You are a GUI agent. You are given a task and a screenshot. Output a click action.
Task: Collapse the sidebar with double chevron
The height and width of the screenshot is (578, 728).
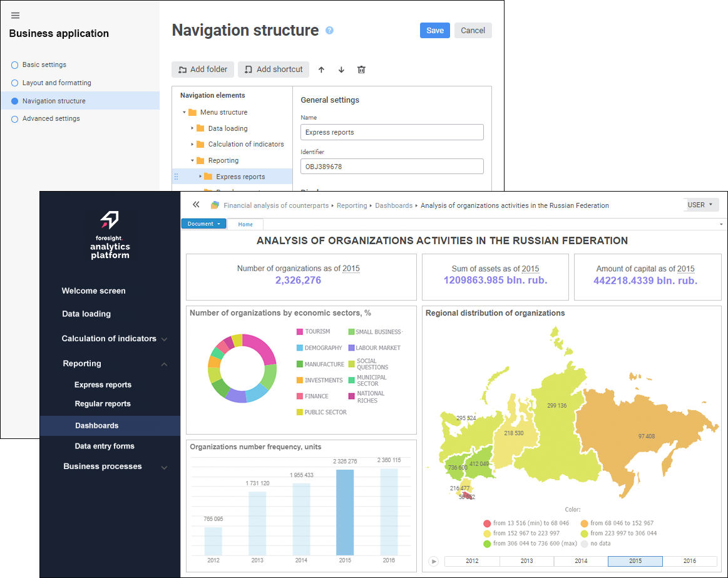tap(196, 204)
